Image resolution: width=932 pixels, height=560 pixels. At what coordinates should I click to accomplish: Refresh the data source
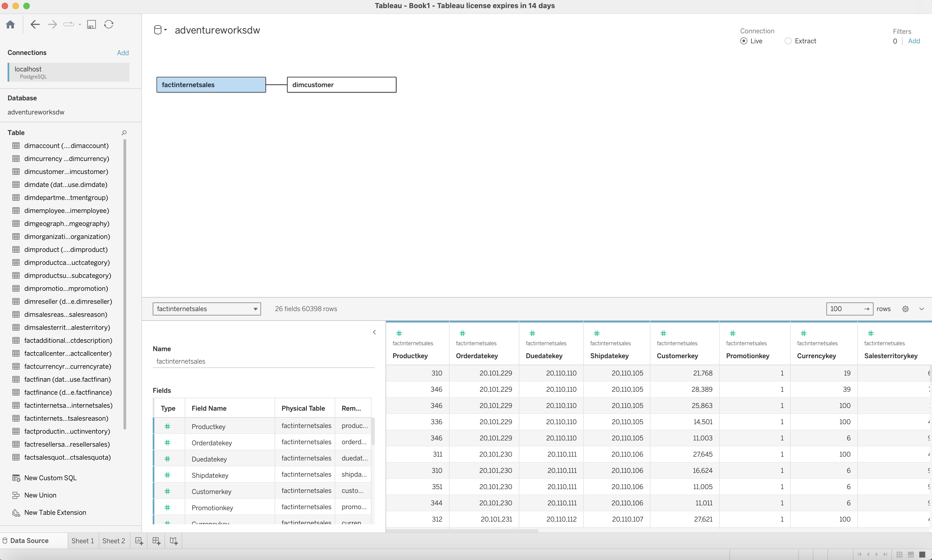click(x=109, y=25)
